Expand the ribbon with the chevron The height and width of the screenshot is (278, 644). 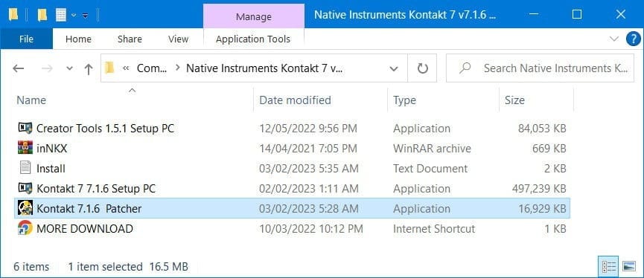(x=614, y=39)
